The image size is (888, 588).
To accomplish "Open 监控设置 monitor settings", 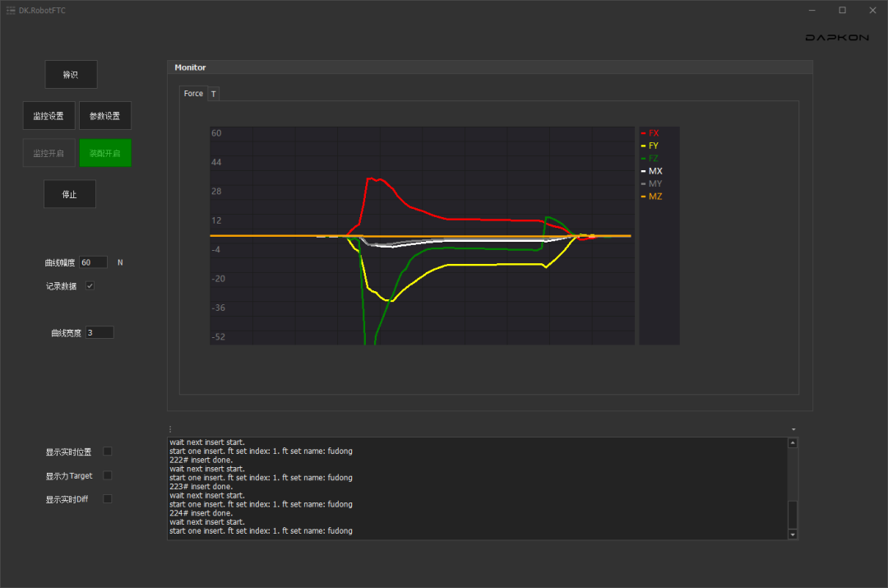I will pos(49,116).
